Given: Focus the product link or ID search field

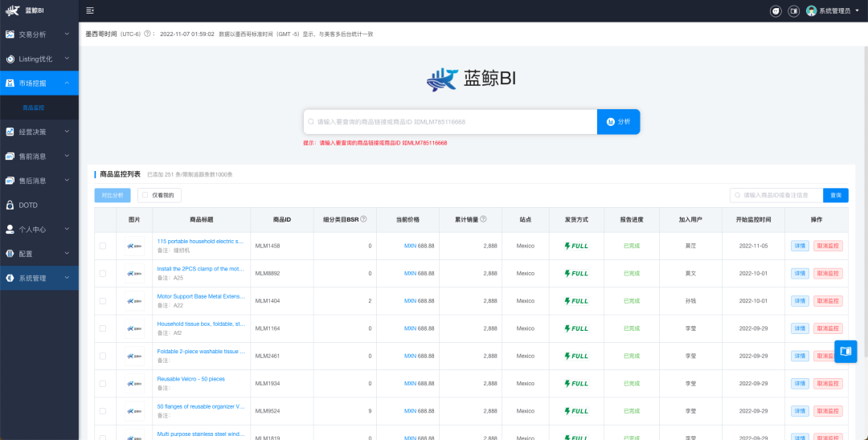Looking at the screenshot, I should coord(450,121).
